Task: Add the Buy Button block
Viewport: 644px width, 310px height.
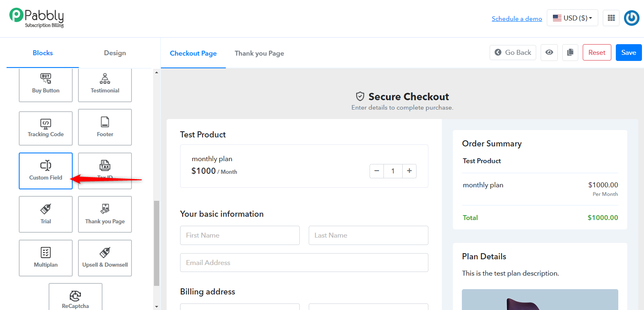Action: point(46,85)
